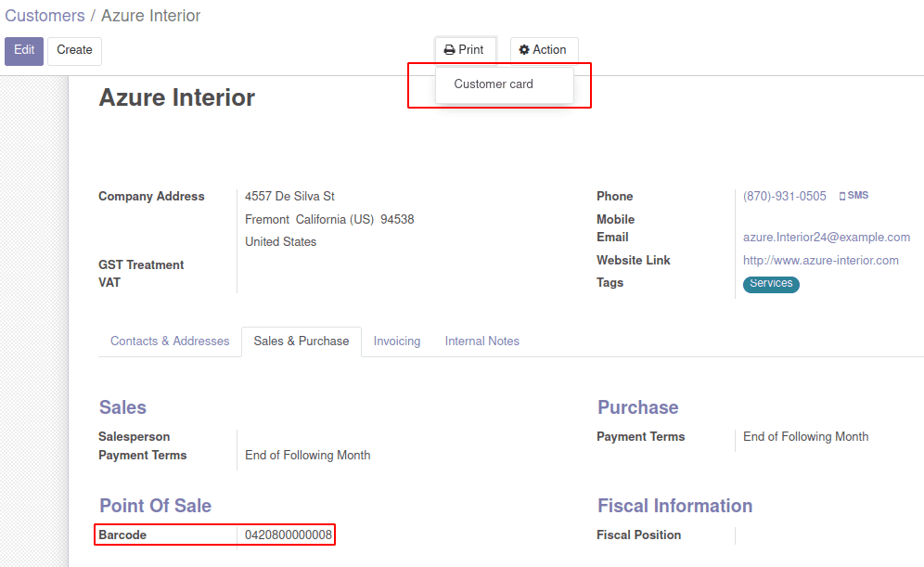Click the Create button
The height and width of the screenshot is (567, 924).
pos(74,51)
